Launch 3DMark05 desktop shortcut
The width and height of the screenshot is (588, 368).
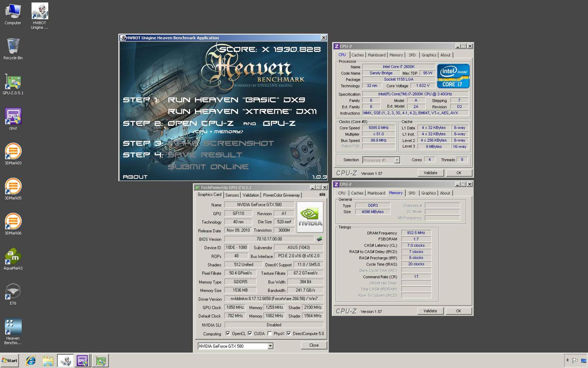[13, 189]
